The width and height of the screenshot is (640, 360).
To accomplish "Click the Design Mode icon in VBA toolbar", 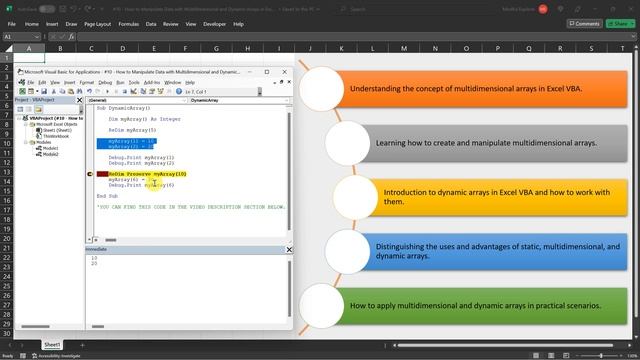I will pyautogui.click(x=133, y=91).
